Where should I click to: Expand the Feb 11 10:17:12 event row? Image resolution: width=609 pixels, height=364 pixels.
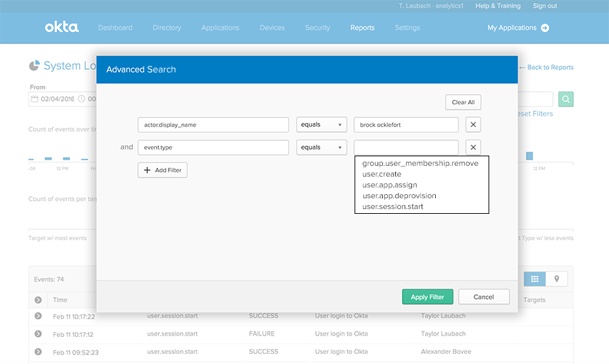(38, 334)
